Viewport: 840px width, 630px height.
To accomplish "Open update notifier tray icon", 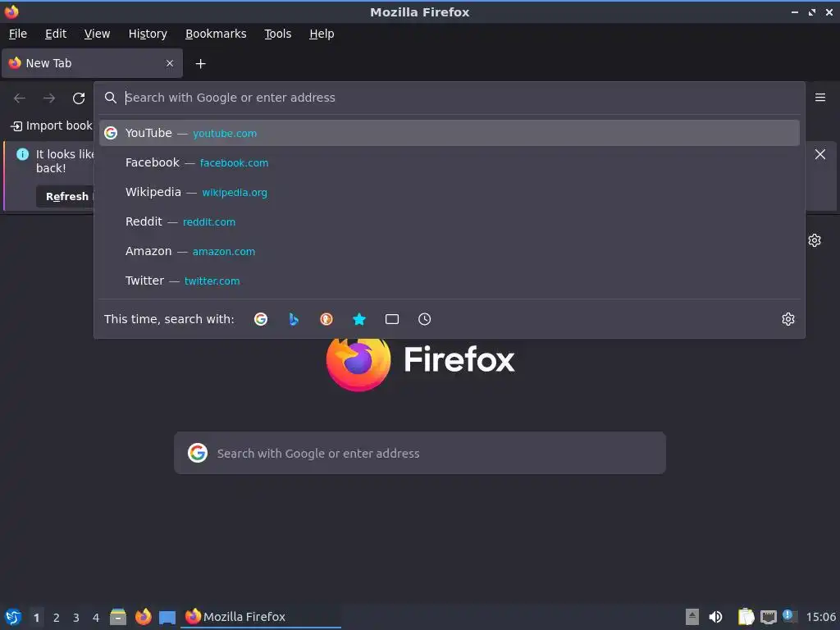I will click(x=790, y=616).
